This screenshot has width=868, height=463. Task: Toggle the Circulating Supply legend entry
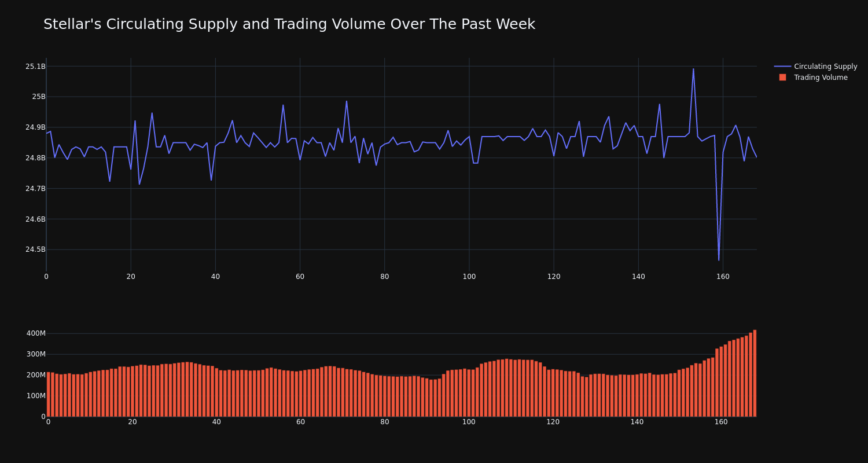[x=815, y=67]
